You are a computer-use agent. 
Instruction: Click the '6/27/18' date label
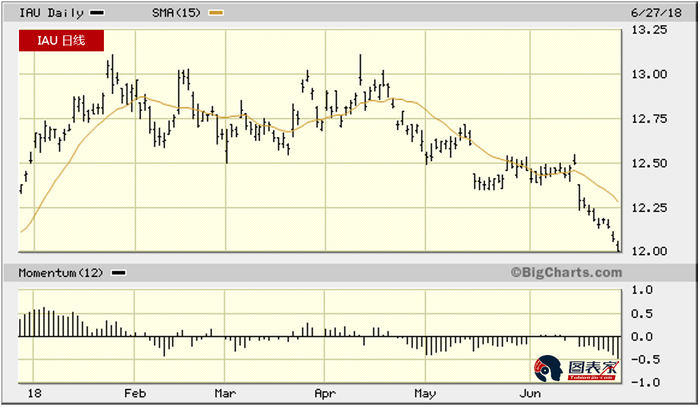[656, 13]
